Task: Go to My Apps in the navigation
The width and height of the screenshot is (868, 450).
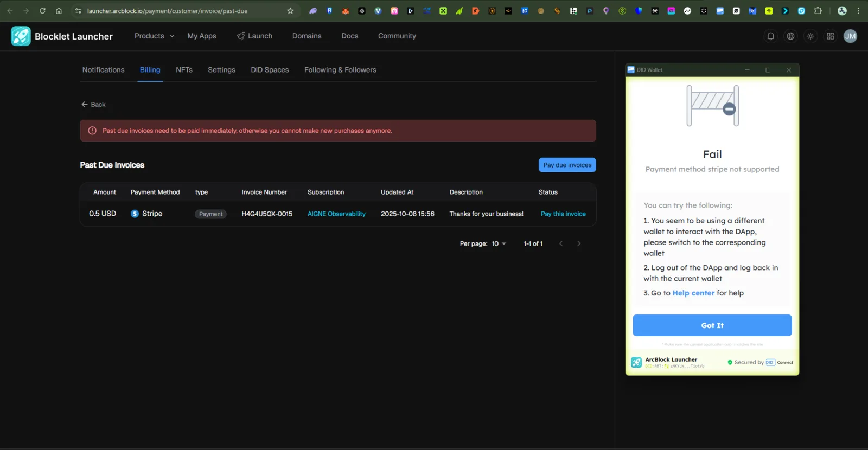Action: [x=202, y=36]
